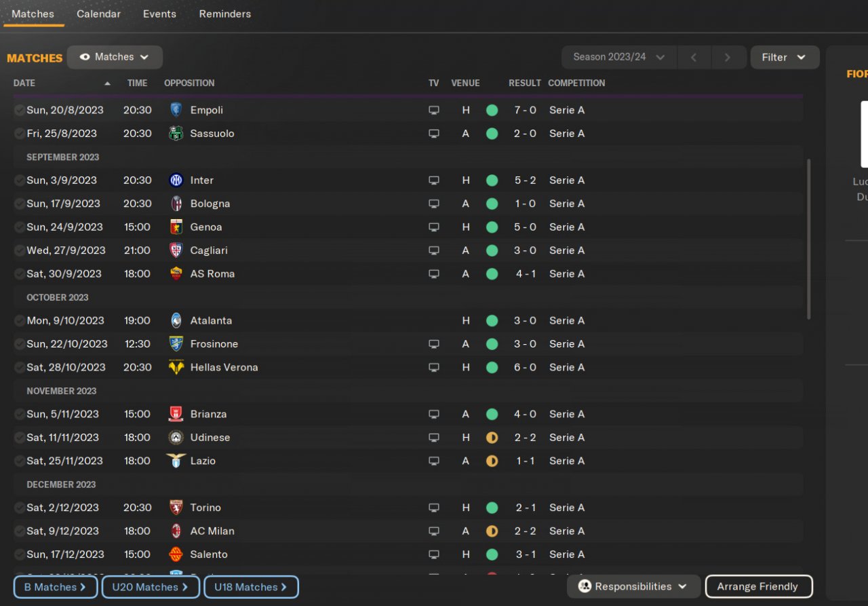
Task: Open the Filter dropdown
Action: tap(784, 58)
